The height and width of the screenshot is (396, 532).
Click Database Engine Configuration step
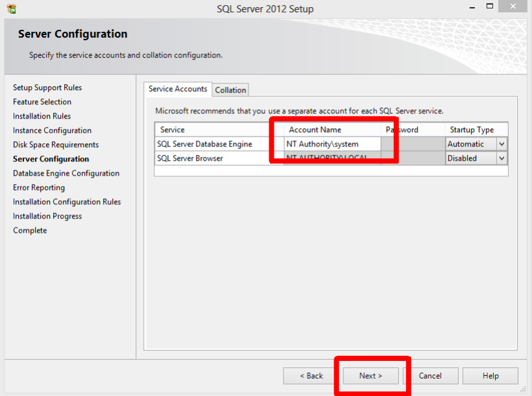(x=66, y=173)
